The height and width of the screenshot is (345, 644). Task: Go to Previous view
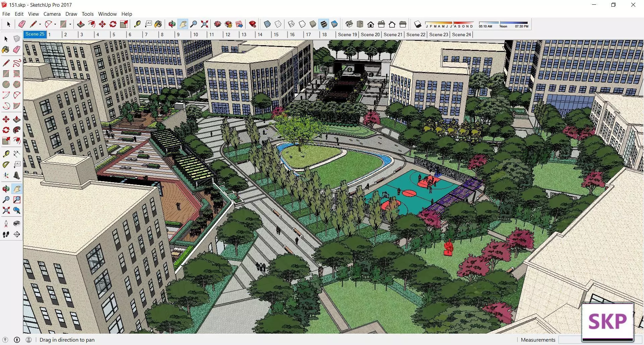tap(17, 210)
